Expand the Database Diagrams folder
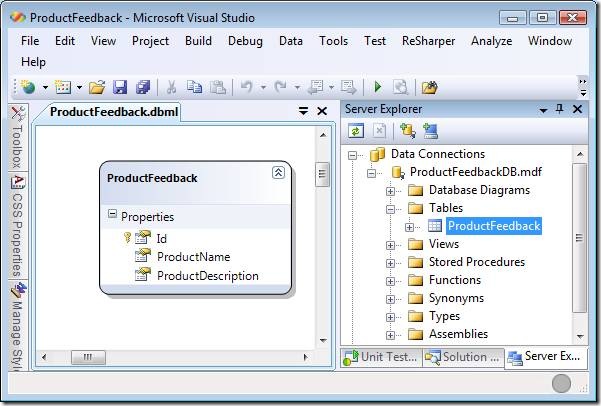601x406 pixels. pos(390,191)
